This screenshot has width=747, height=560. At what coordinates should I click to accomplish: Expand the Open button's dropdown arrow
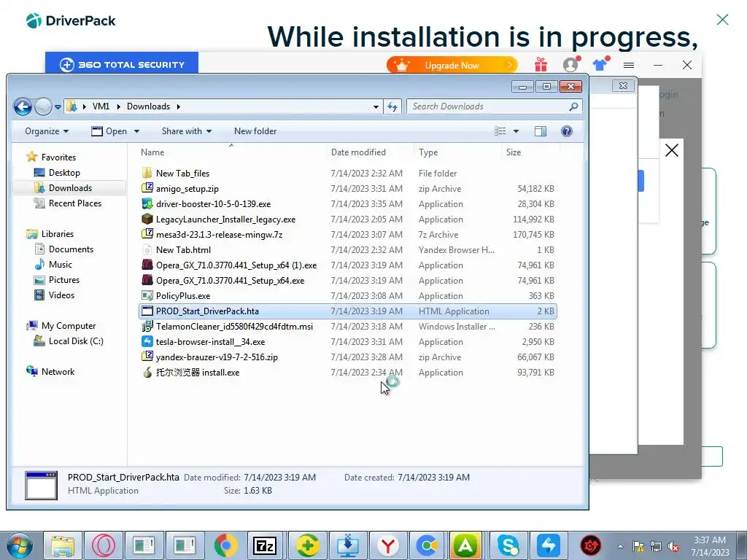coord(136,131)
